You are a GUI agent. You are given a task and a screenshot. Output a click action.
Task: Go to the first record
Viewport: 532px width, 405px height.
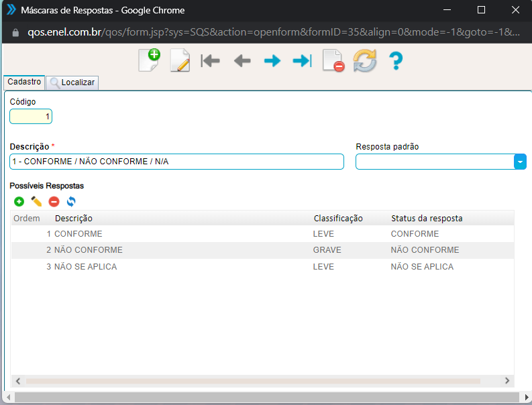(211, 61)
